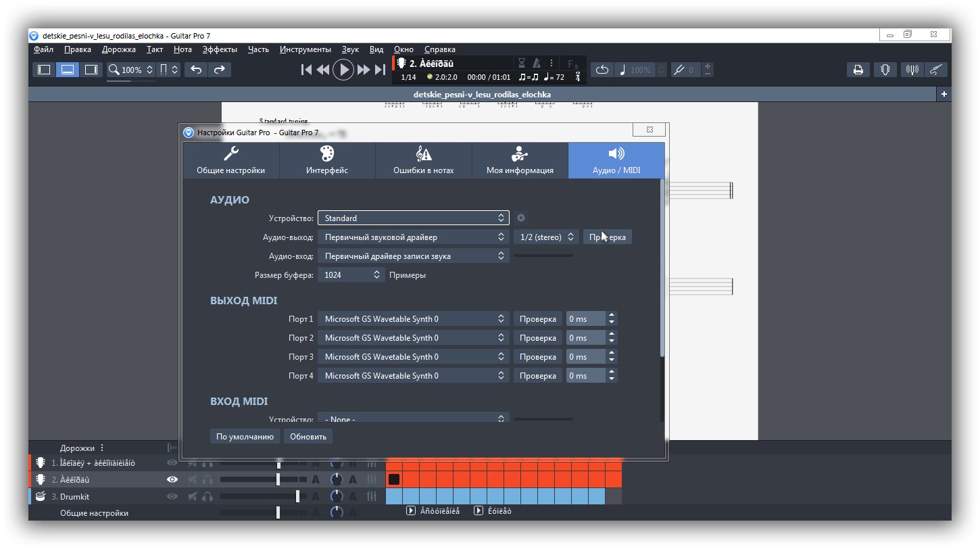Click the Print icon in the toolbar
This screenshot has width=980, height=549.
[858, 70]
